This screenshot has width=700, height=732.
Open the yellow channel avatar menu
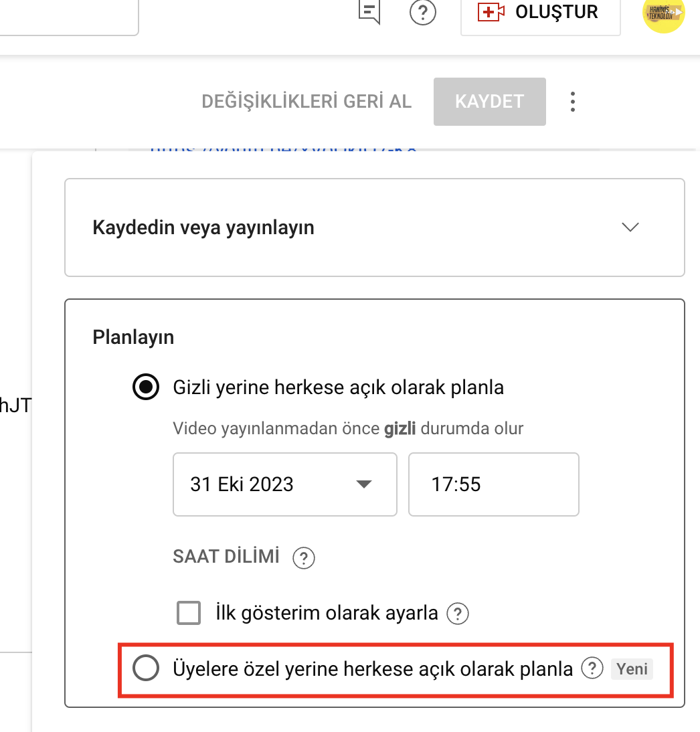pyautogui.click(x=664, y=14)
